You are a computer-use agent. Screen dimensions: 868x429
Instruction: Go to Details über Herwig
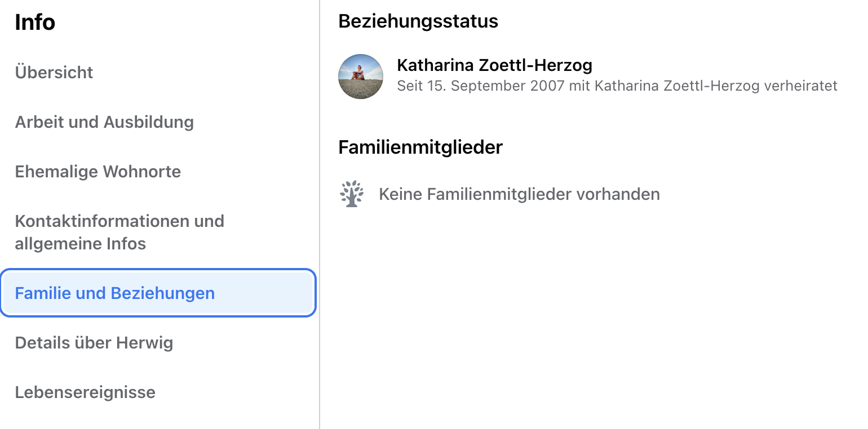94,343
